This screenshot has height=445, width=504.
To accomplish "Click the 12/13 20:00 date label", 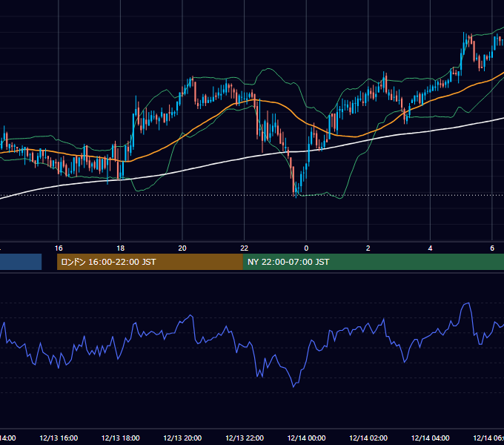I will pos(182,438).
